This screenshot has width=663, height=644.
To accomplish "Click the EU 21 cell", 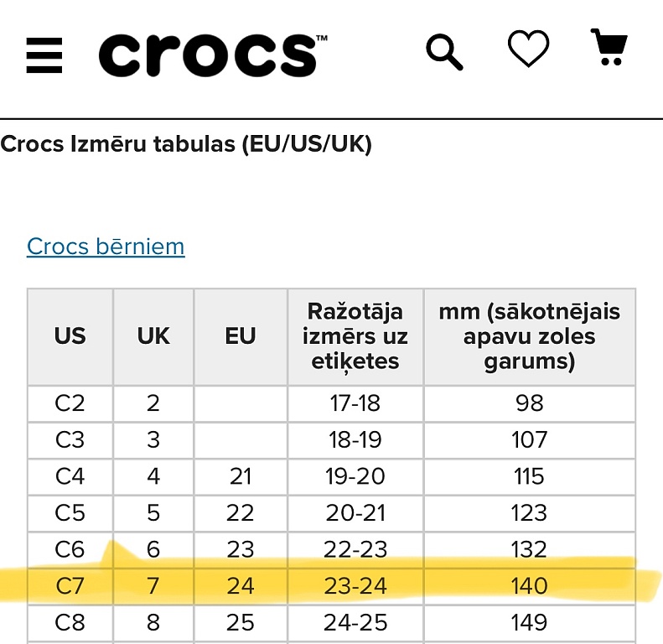I will coord(241,476).
